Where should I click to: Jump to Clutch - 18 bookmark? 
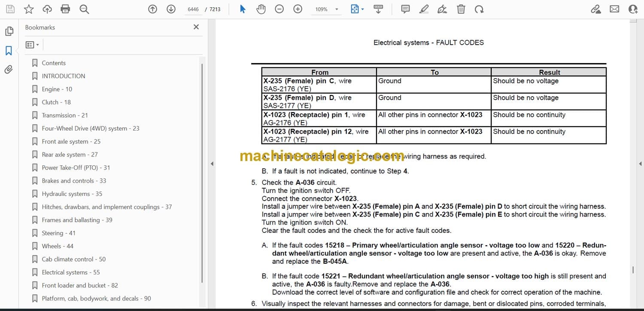56,102
